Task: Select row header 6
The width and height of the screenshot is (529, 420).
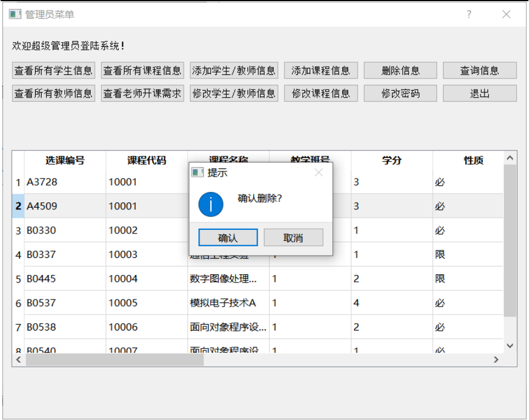Action: click(18, 303)
